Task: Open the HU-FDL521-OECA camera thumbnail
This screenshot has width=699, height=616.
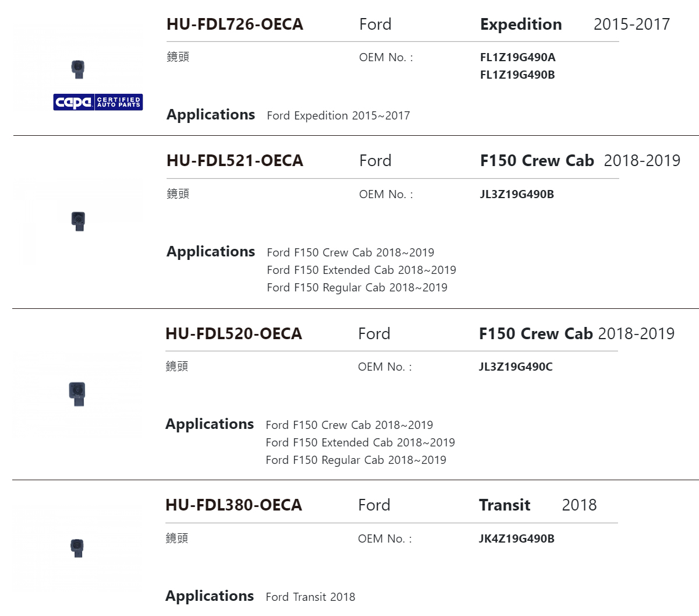Action: pos(78,221)
